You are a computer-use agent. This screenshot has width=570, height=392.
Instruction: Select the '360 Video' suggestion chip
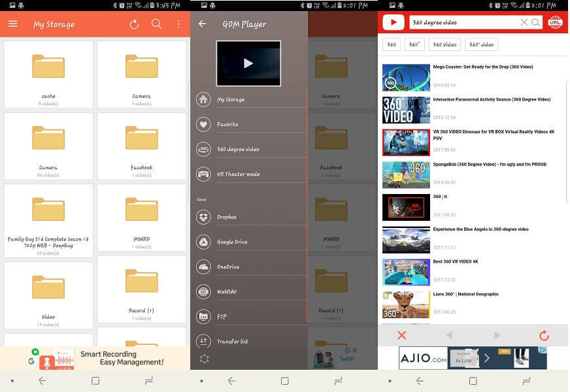coord(444,44)
